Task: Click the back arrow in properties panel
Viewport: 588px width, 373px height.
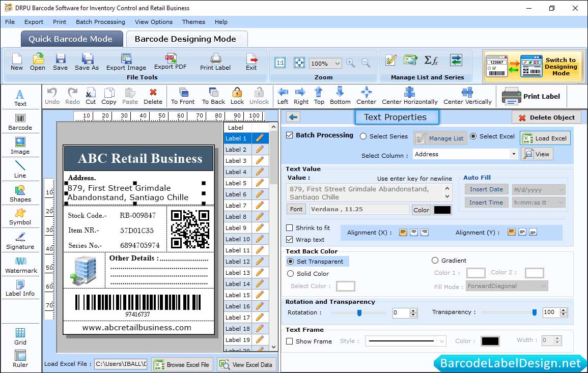Action: (293, 118)
